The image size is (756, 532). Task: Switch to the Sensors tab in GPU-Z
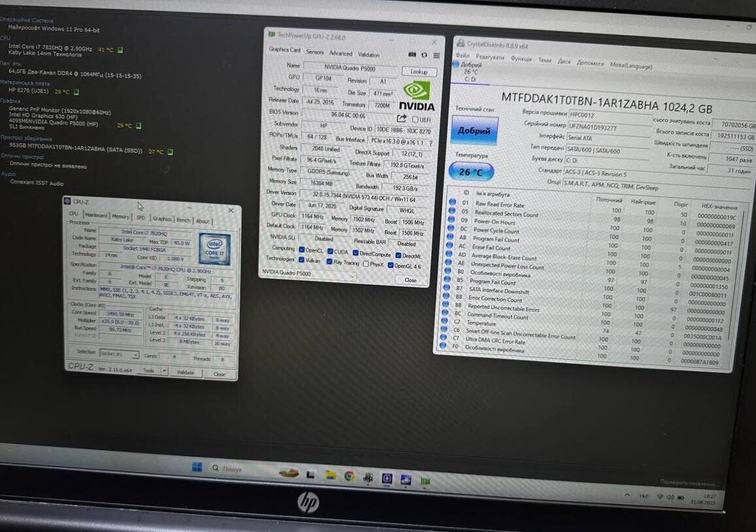pos(315,52)
